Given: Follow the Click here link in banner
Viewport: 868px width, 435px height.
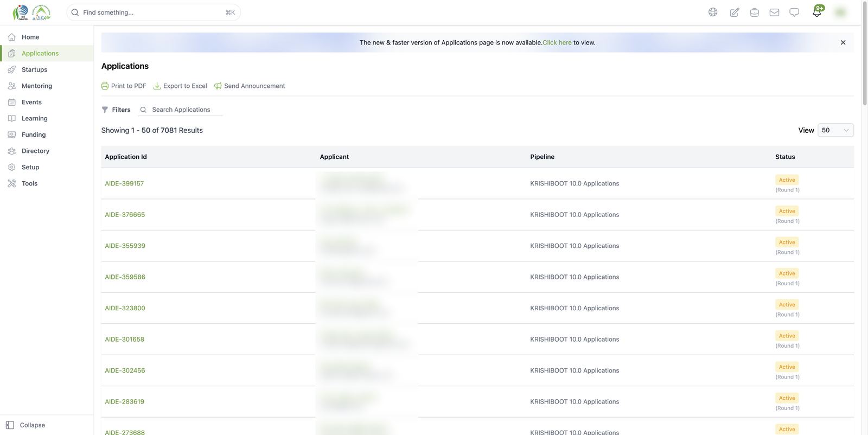Looking at the screenshot, I should click(x=557, y=42).
